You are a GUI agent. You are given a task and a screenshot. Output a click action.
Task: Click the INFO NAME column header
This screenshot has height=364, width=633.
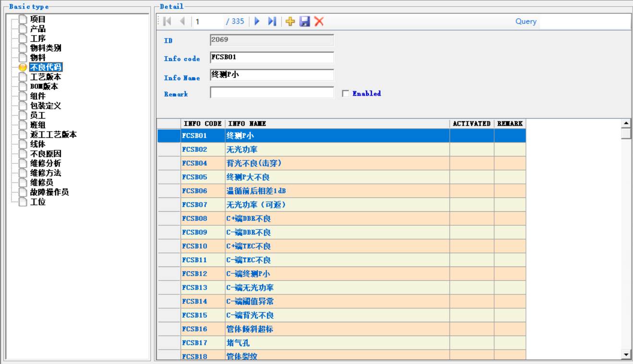(x=336, y=124)
